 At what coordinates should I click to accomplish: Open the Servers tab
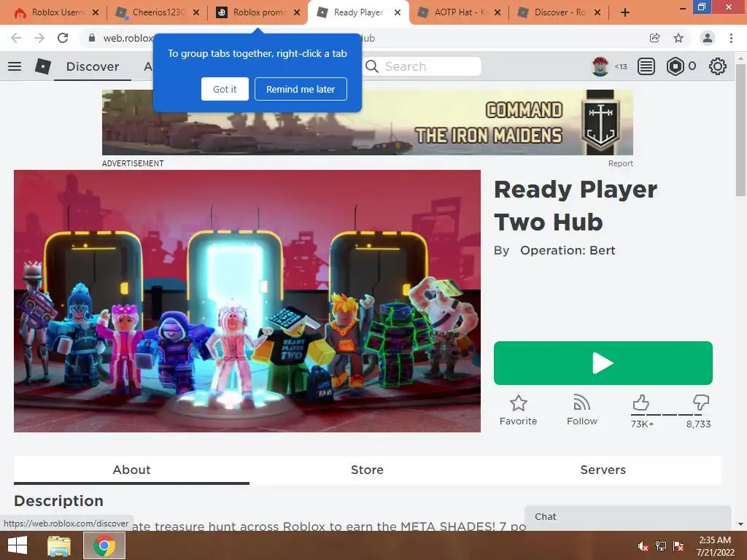(603, 470)
